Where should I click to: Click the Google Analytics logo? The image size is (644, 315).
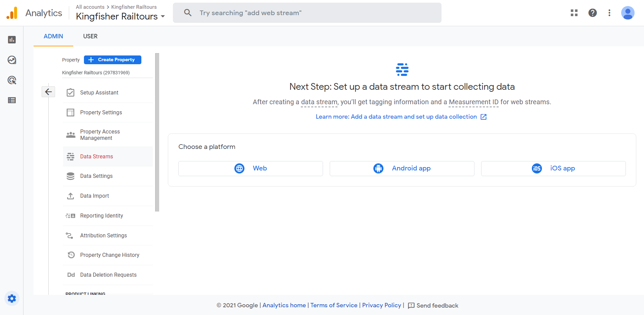(12, 13)
